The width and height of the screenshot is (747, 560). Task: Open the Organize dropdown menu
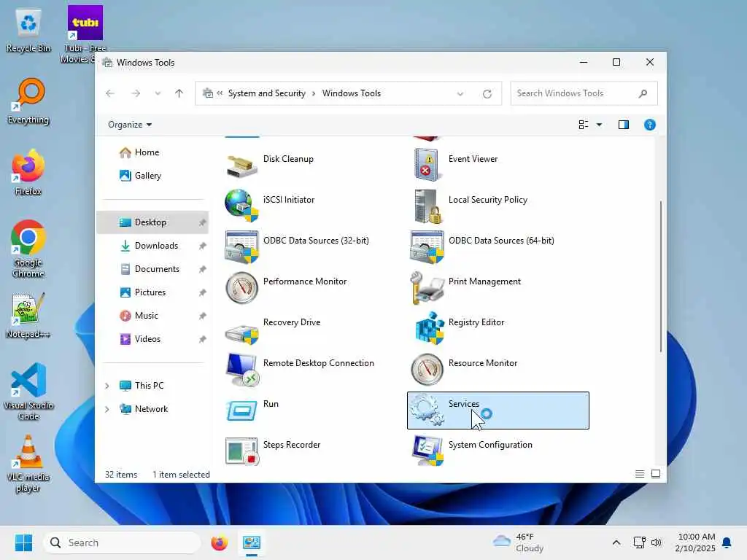tap(130, 125)
